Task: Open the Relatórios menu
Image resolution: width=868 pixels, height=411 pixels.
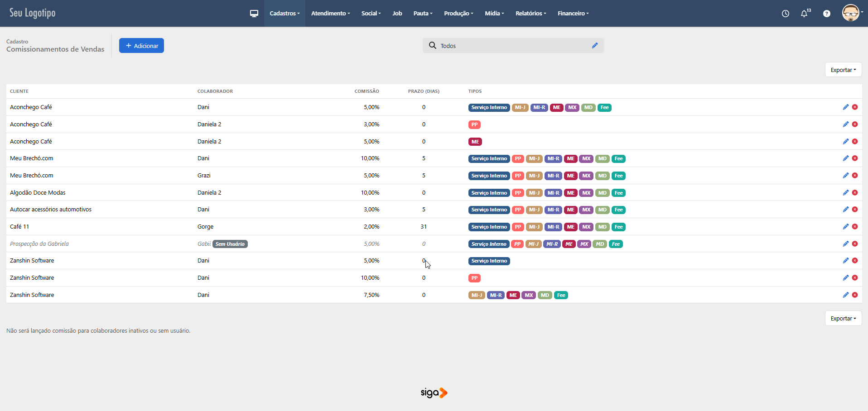Action: click(x=530, y=14)
